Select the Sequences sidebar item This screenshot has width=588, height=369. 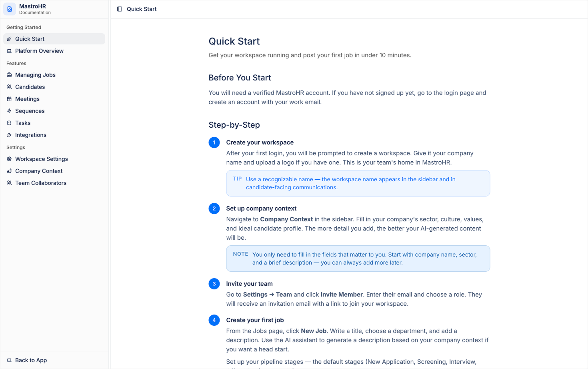(54, 111)
